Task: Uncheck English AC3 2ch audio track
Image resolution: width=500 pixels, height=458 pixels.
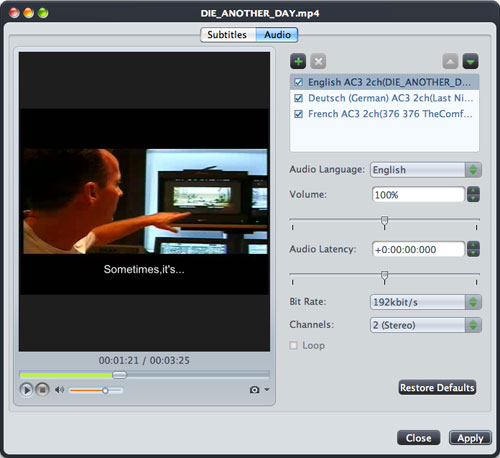Action: (x=298, y=82)
